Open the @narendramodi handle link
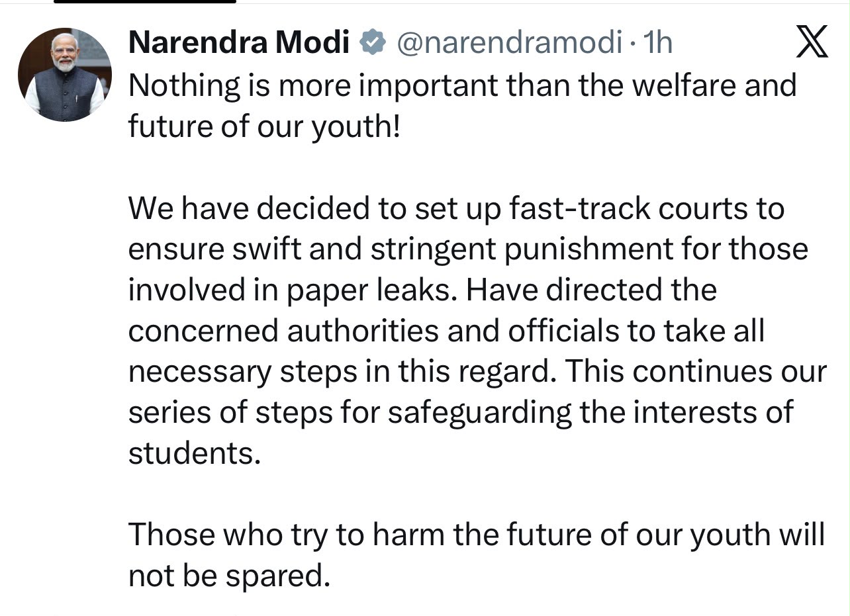 pos(508,43)
